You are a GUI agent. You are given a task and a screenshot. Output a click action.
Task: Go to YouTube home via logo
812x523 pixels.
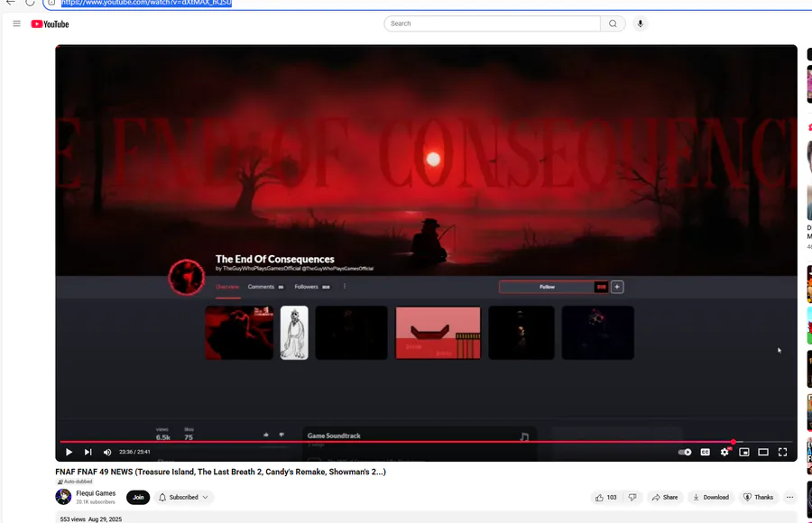pos(50,24)
